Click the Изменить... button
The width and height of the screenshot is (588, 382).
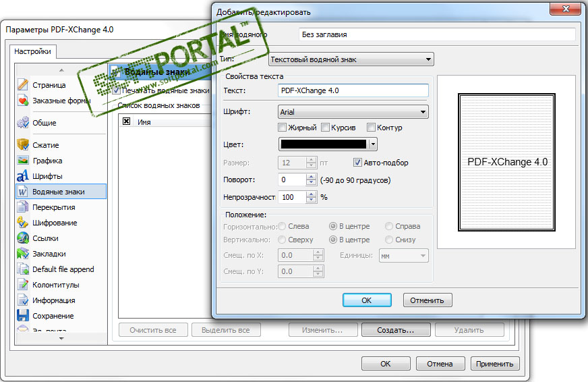coord(322,330)
